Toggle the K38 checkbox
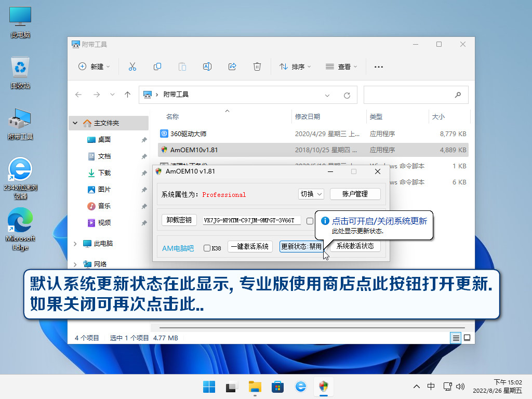 207,248
